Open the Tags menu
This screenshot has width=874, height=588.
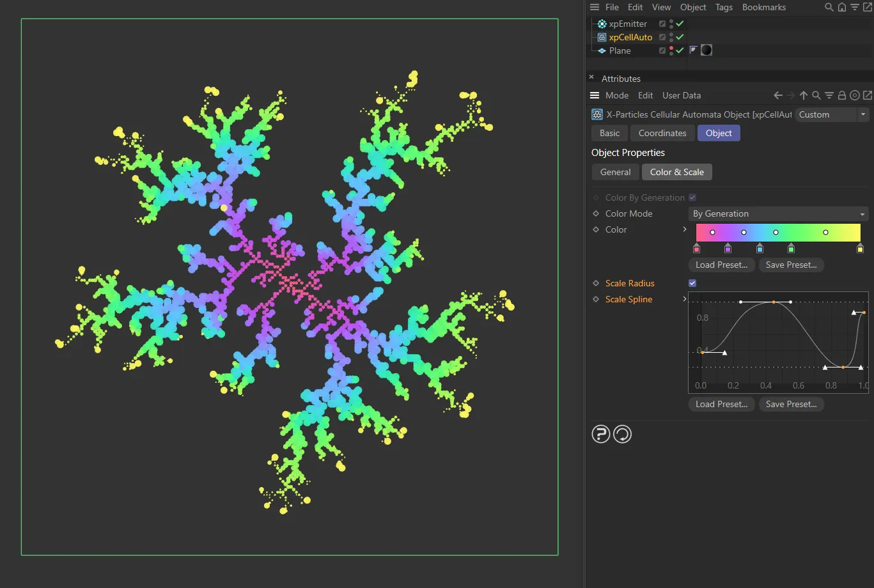coord(724,7)
